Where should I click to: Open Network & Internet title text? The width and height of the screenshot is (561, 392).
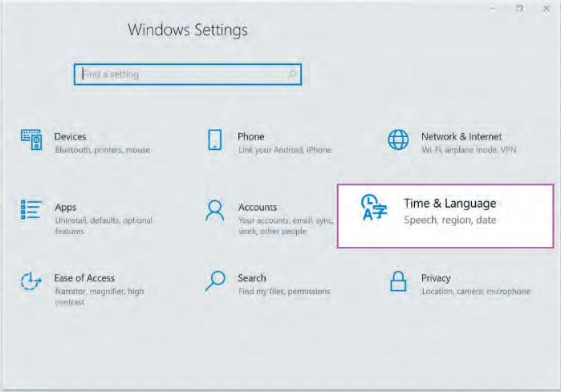[461, 136]
